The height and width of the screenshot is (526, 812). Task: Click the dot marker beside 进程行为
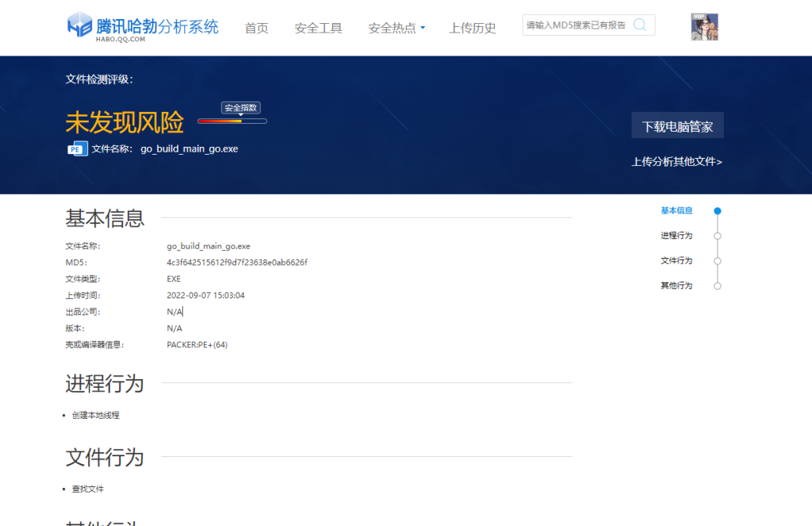[x=718, y=236]
